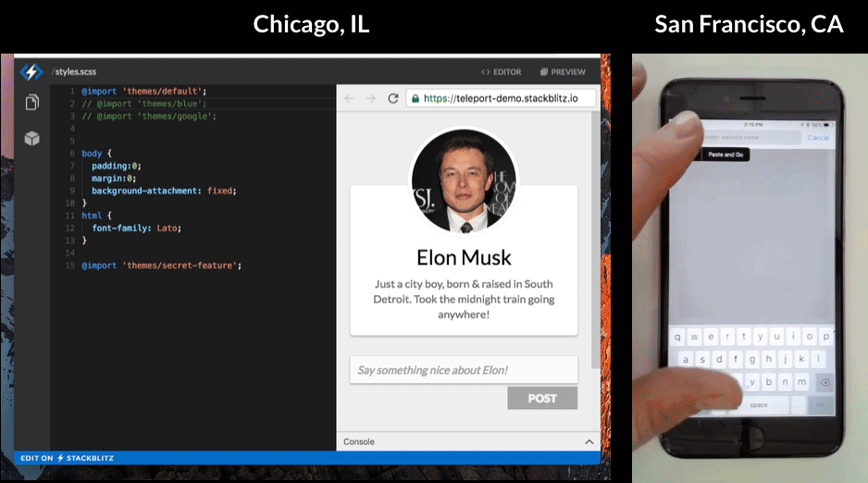Click the Elon Musk profile photo
The height and width of the screenshot is (483, 868).
[464, 181]
